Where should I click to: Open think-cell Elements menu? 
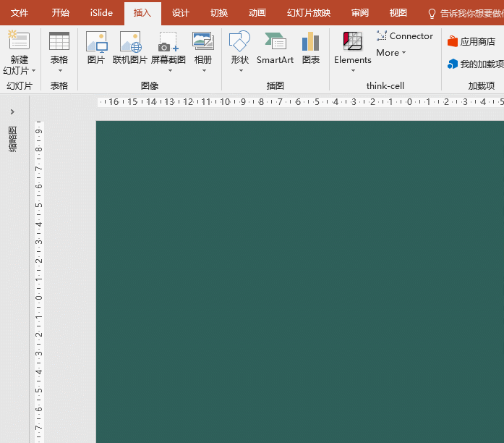coord(353,42)
